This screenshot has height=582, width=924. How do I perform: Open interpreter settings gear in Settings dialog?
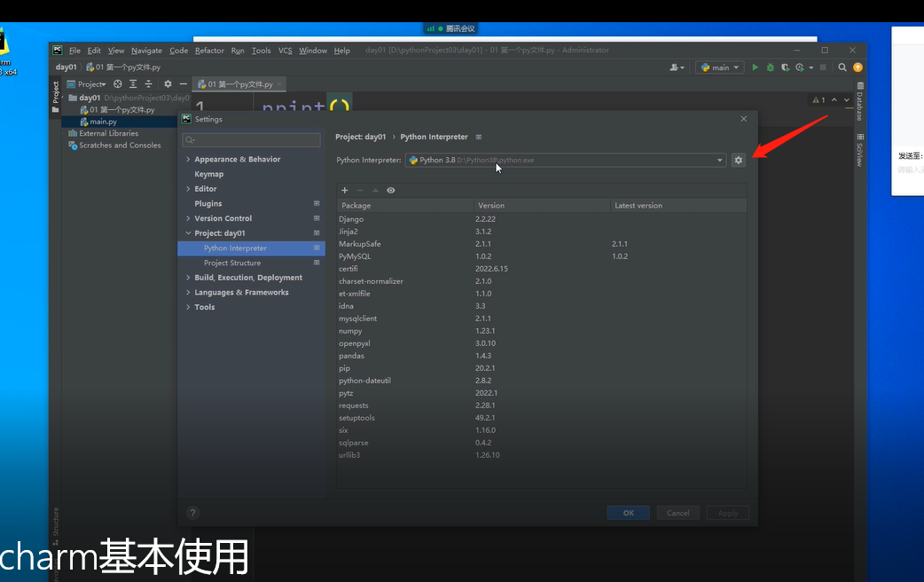pos(739,160)
